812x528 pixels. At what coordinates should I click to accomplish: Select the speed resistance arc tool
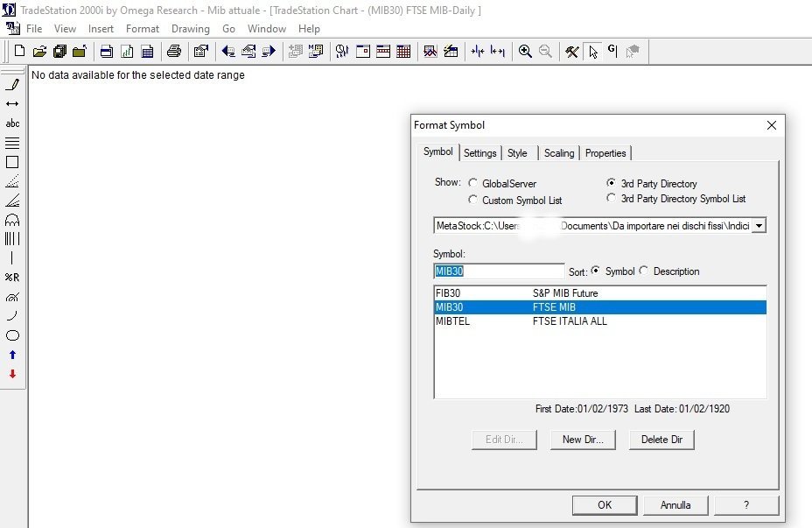12,297
